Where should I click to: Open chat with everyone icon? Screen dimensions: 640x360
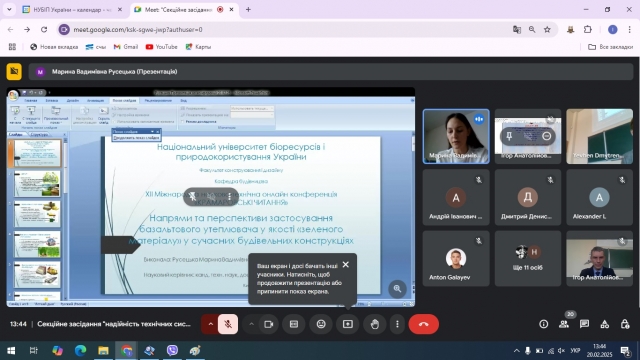(584, 324)
